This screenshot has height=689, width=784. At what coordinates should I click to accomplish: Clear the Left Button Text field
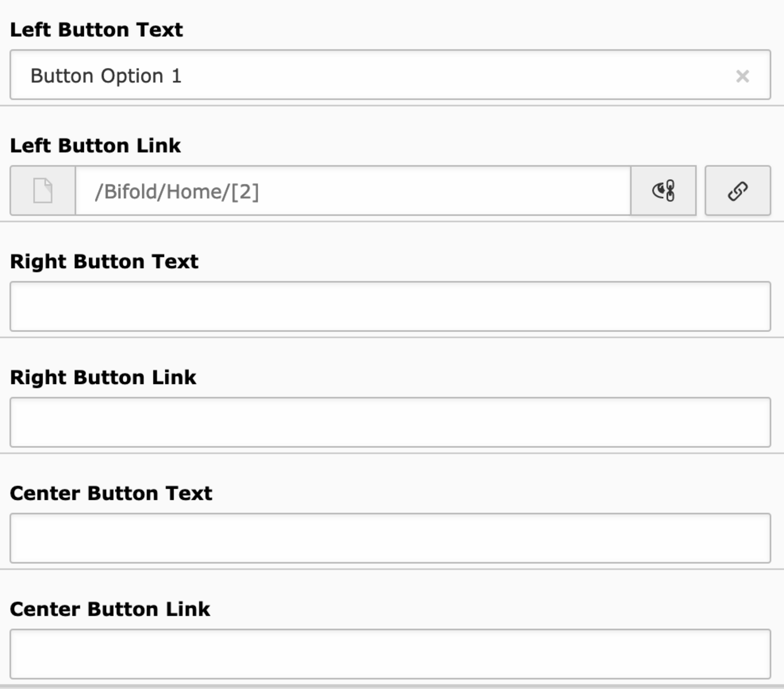coord(742,76)
